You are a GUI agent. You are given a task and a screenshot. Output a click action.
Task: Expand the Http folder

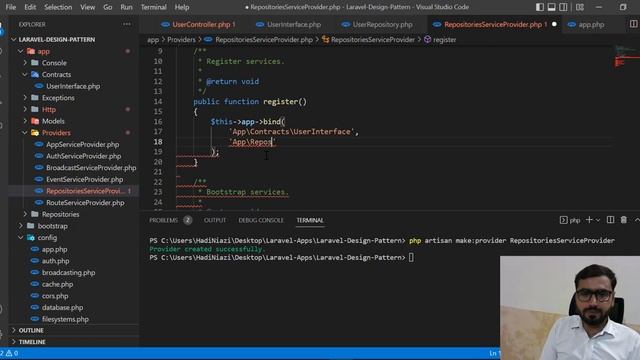tap(43, 109)
